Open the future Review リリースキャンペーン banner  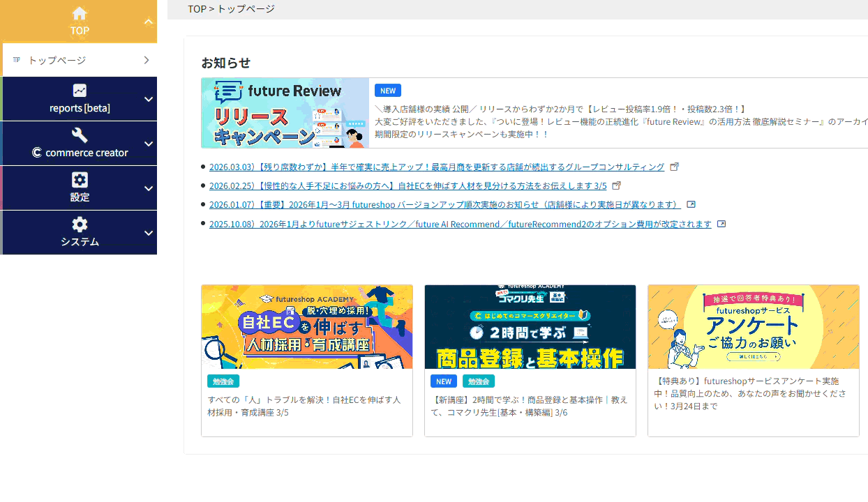(285, 113)
